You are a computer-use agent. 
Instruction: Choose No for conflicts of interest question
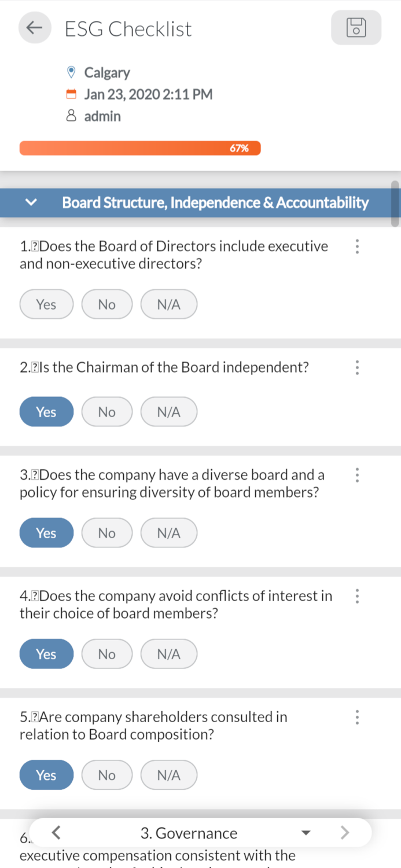coord(106,654)
